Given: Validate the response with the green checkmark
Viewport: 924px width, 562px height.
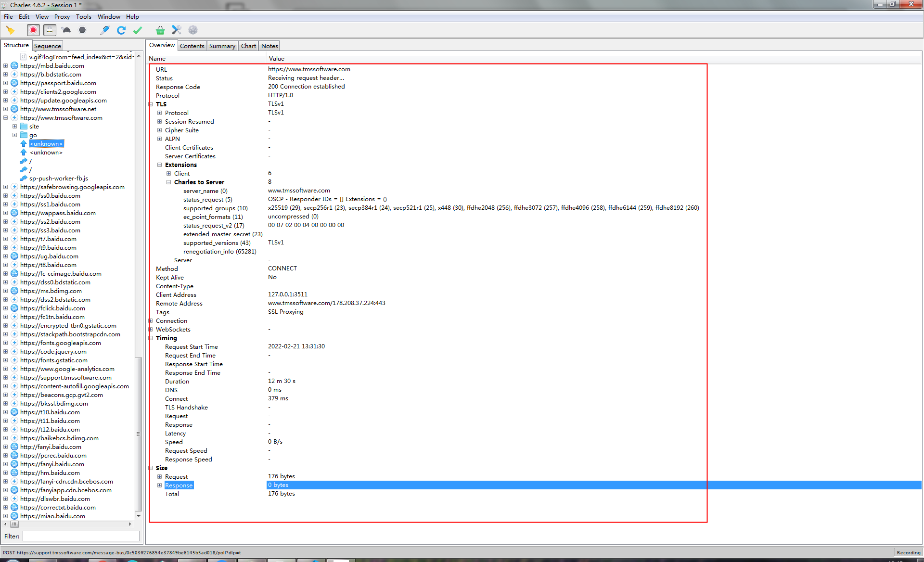Looking at the screenshot, I should pos(138,30).
